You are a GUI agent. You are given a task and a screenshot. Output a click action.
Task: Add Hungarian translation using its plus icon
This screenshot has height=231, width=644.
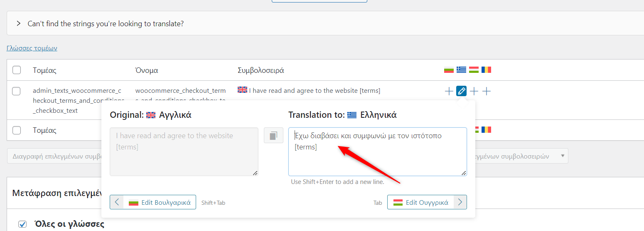(474, 91)
